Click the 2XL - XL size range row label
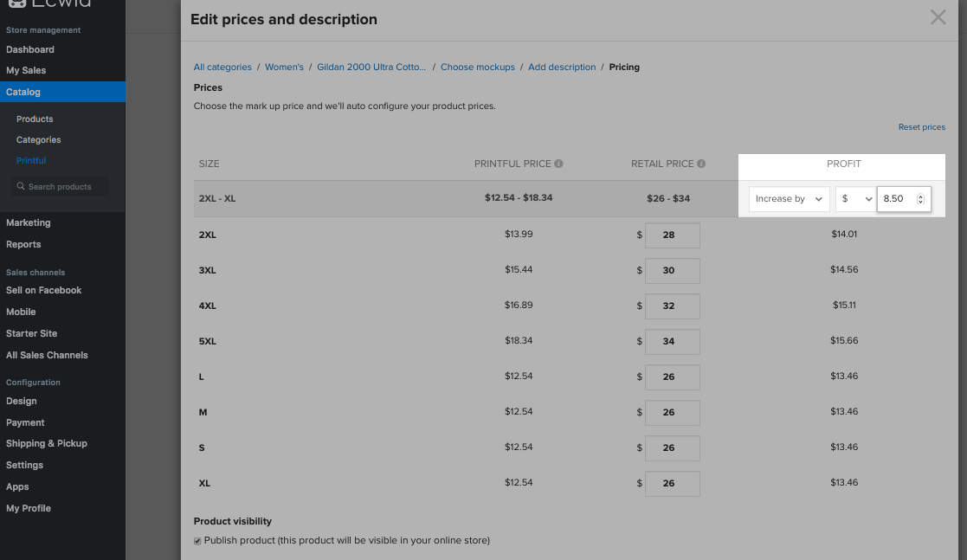Image resolution: width=967 pixels, height=560 pixels. coord(217,198)
